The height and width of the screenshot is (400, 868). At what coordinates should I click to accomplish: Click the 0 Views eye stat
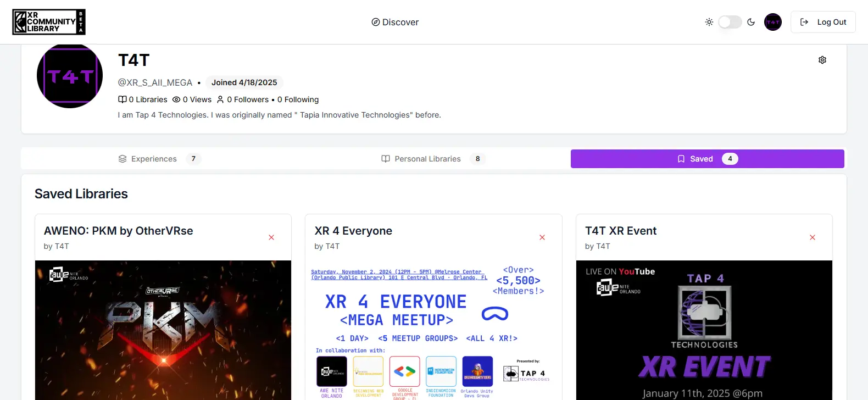point(192,99)
